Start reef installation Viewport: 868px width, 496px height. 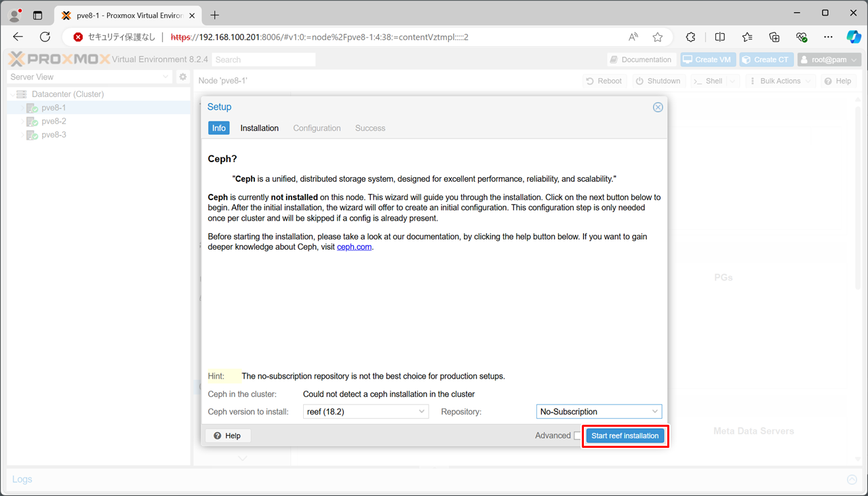click(x=625, y=436)
